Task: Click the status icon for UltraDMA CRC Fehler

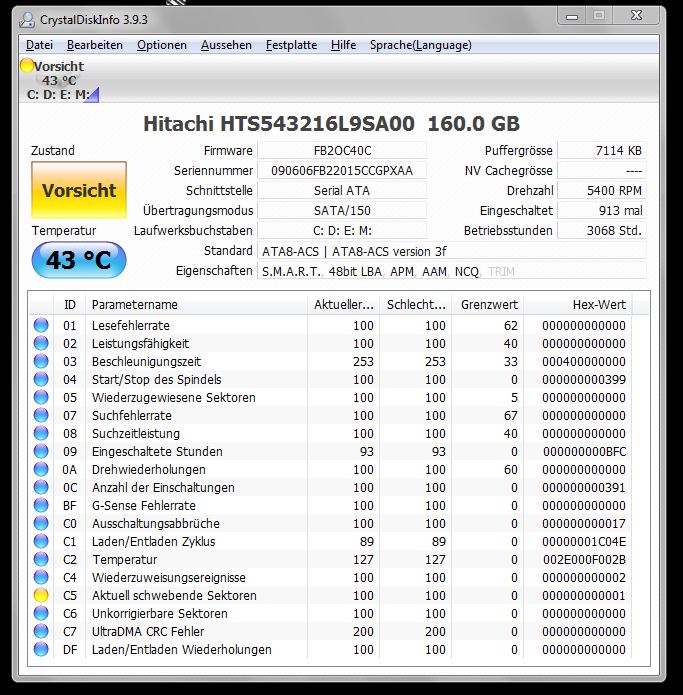Action: tap(41, 631)
